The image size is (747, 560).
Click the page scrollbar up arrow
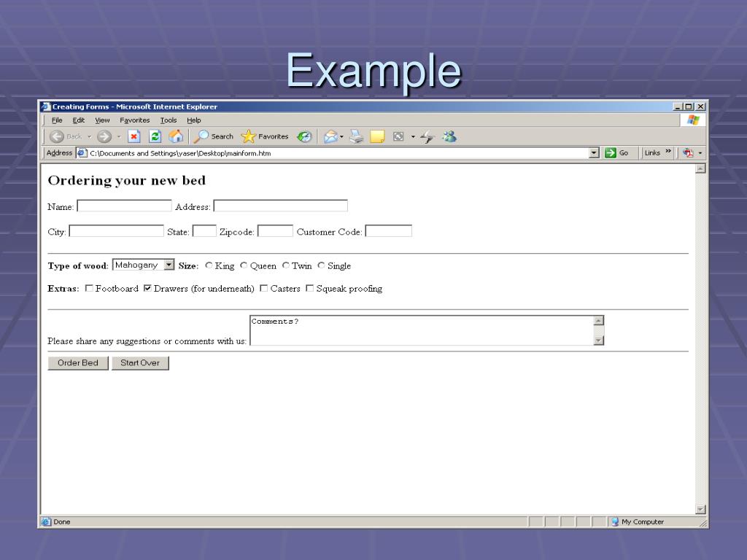click(700, 168)
